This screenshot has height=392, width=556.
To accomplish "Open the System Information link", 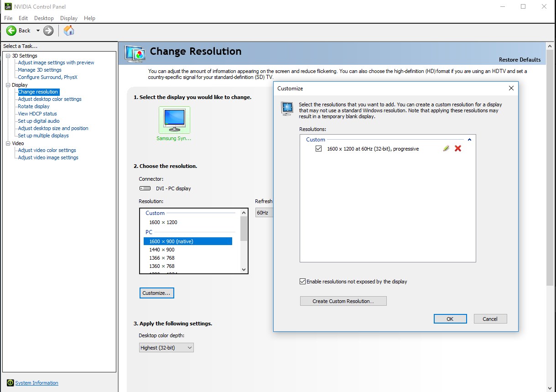I will tap(37, 383).
